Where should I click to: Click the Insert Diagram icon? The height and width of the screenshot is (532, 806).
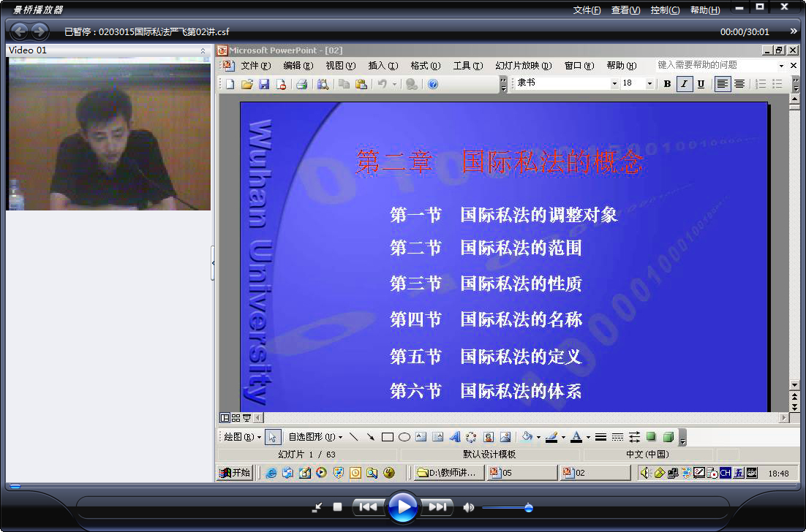[471, 437]
